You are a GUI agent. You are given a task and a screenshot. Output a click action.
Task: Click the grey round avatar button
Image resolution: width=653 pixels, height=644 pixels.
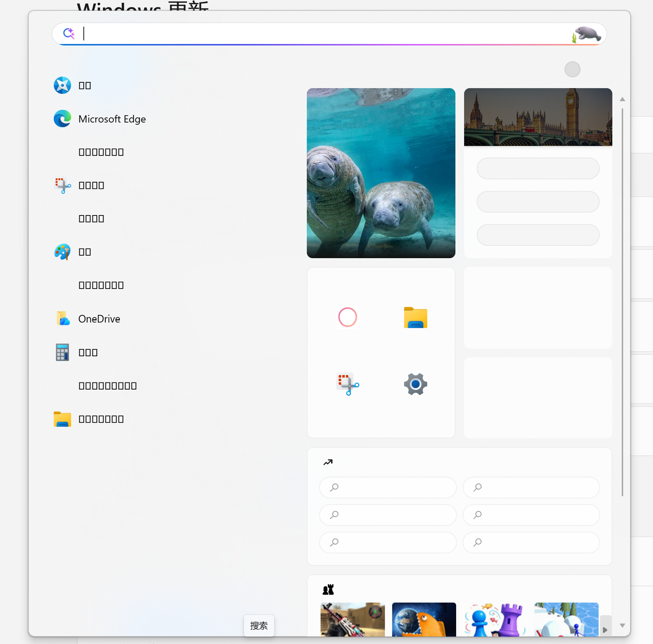pos(572,69)
